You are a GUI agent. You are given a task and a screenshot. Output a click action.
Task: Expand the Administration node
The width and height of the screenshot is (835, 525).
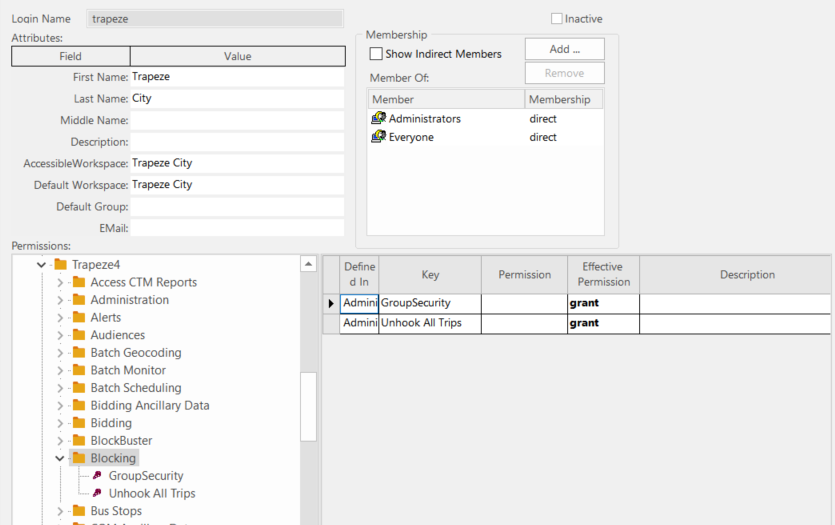[x=60, y=300]
